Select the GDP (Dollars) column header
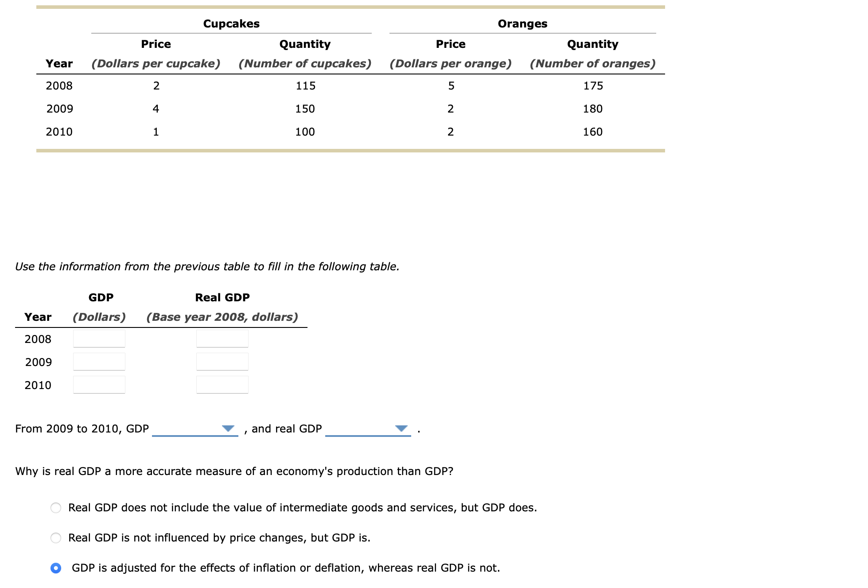 [100, 297]
